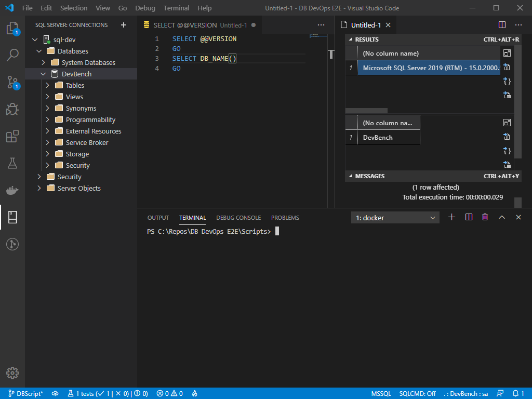Open notifications bell in status bar
532x399 pixels.
pos(518,394)
